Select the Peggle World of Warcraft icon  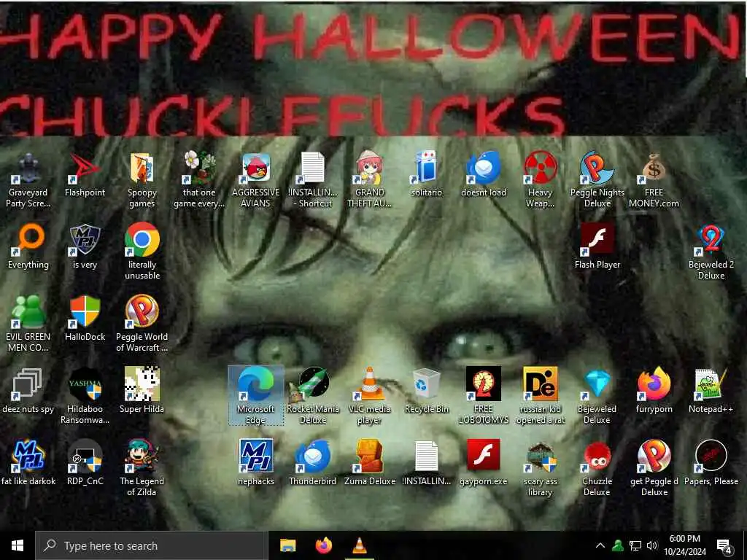[142, 324]
